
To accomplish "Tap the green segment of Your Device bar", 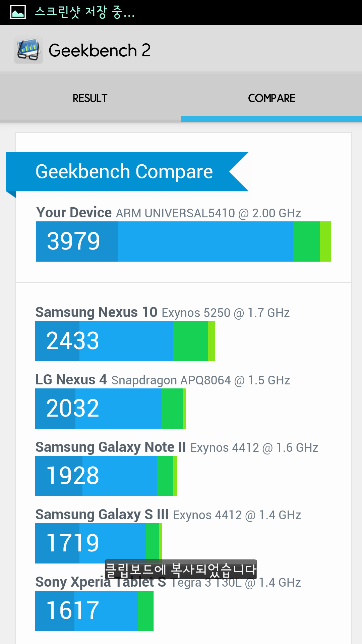I will 306,241.
